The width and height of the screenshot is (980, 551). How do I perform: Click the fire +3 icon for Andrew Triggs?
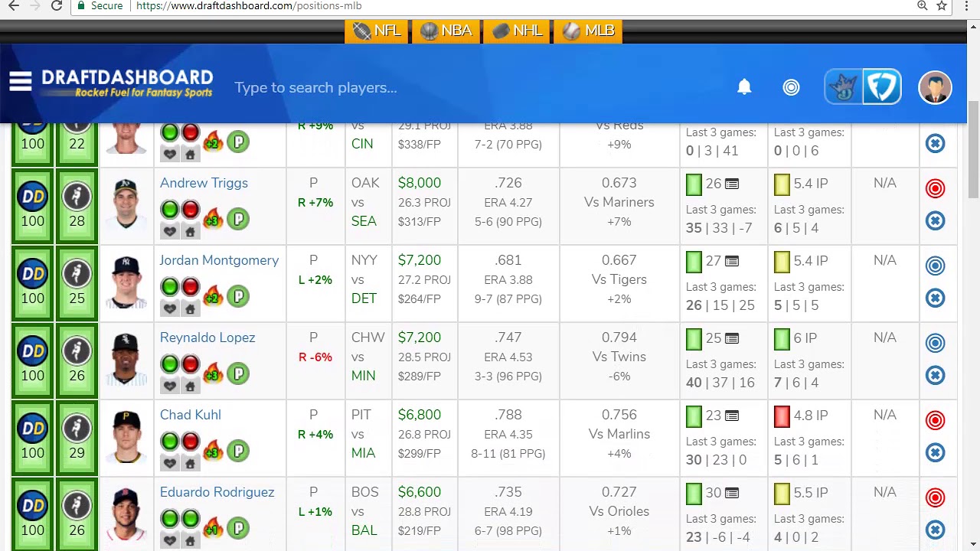pos(214,219)
